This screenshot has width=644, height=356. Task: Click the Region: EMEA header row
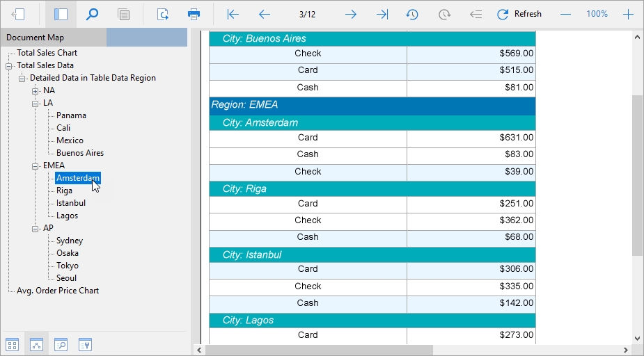tap(372, 106)
